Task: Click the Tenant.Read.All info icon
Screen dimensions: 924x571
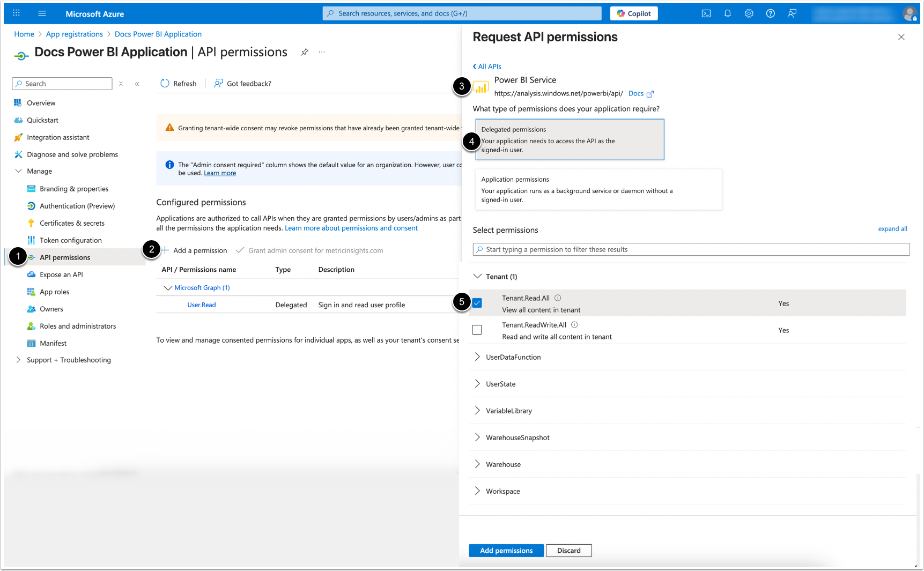Action: point(558,298)
